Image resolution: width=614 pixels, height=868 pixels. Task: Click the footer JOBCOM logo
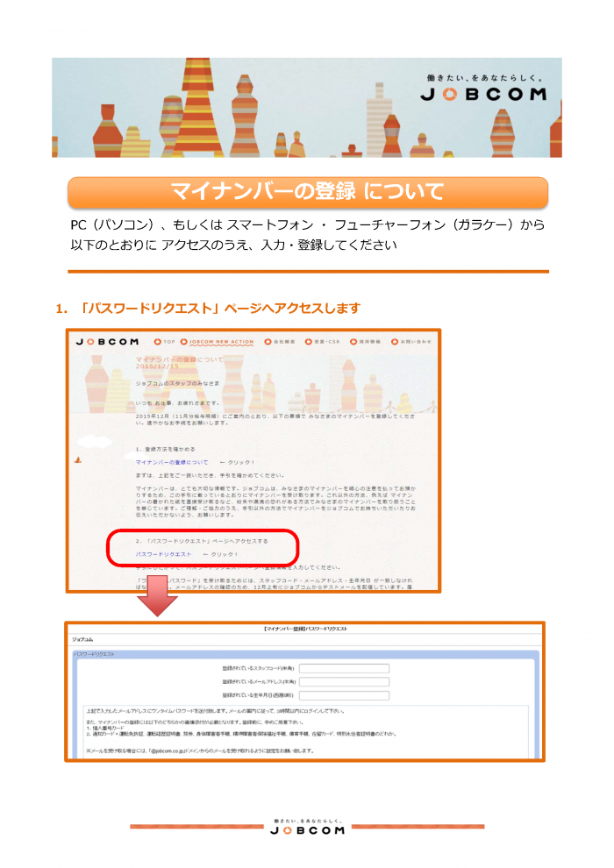[x=307, y=830]
